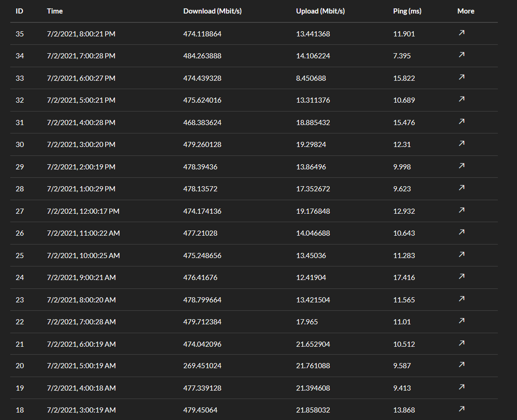Click download value 474.118864
The height and width of the screenshot is (420, 517).
[202, 34]
